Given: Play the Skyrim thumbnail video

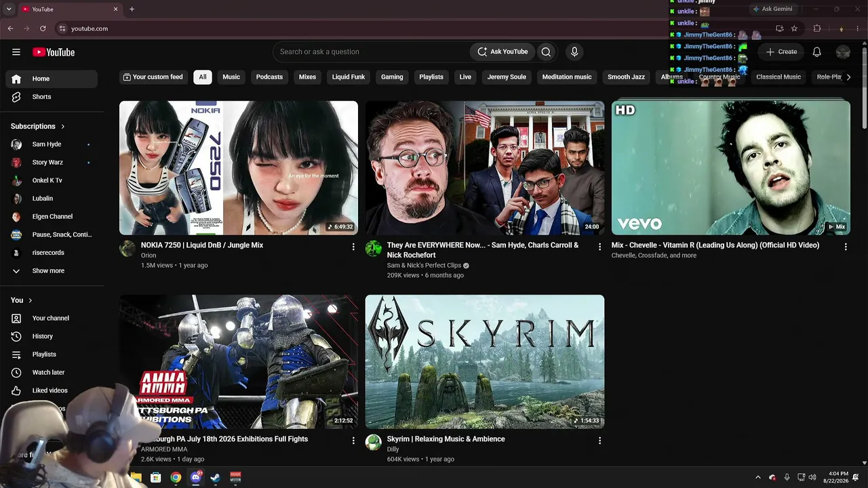Looking at the screenshot, I should (485, 361).
